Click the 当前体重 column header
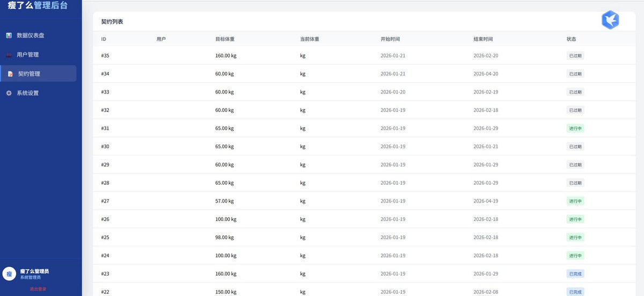This screenshot has height=296, width=644. pos(310,39)
